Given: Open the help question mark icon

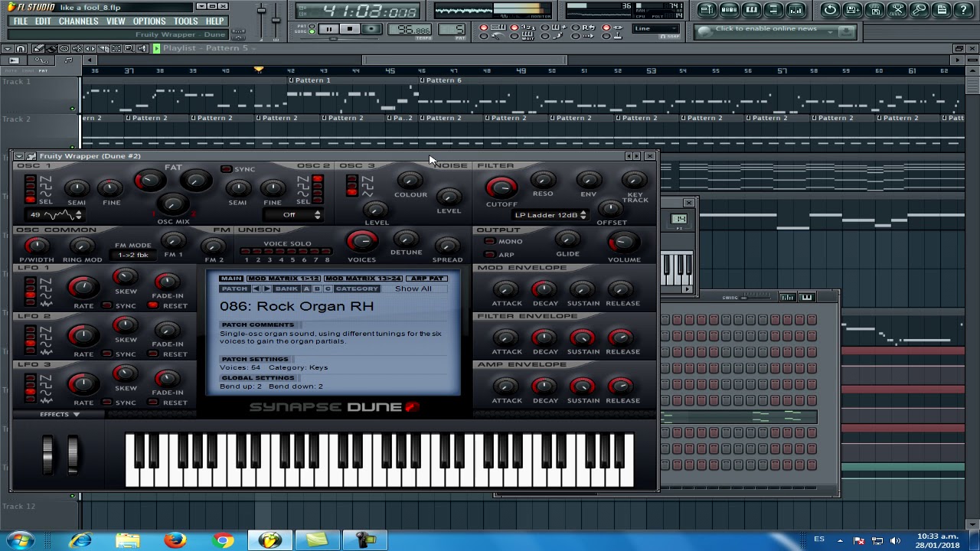Looking at the screenshot, I should pos(963,10).
